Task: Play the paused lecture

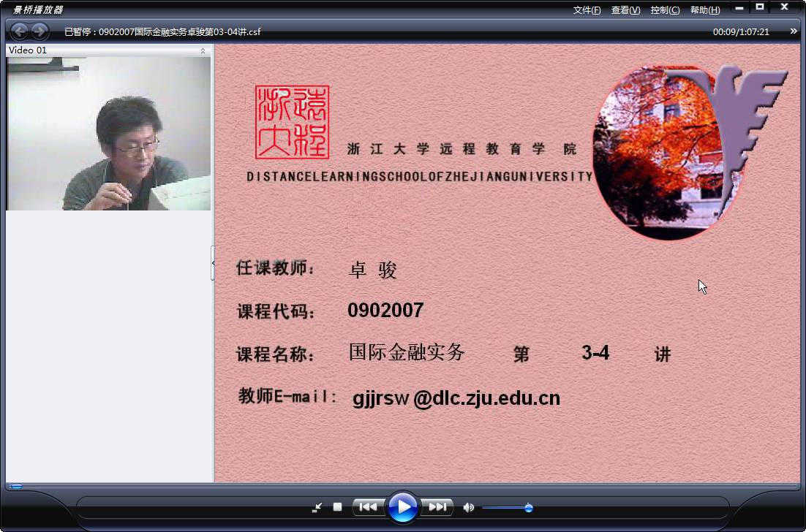Action: point(402,507)
